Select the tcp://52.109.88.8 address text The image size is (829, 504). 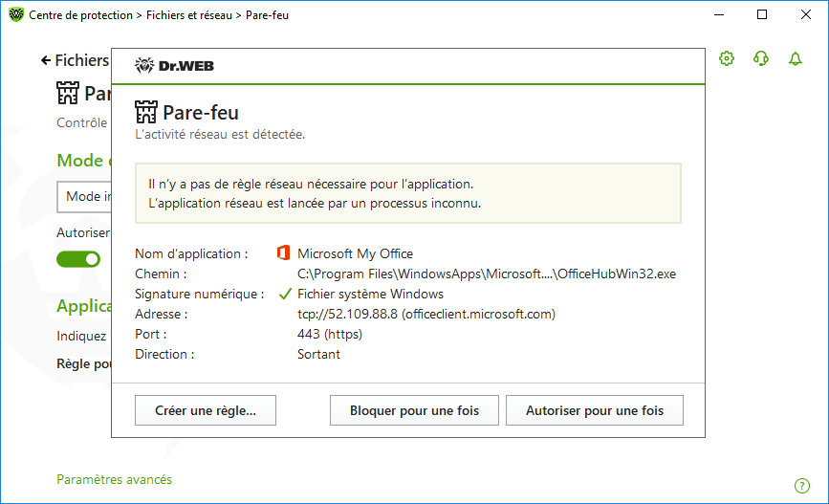coord(426,314)
